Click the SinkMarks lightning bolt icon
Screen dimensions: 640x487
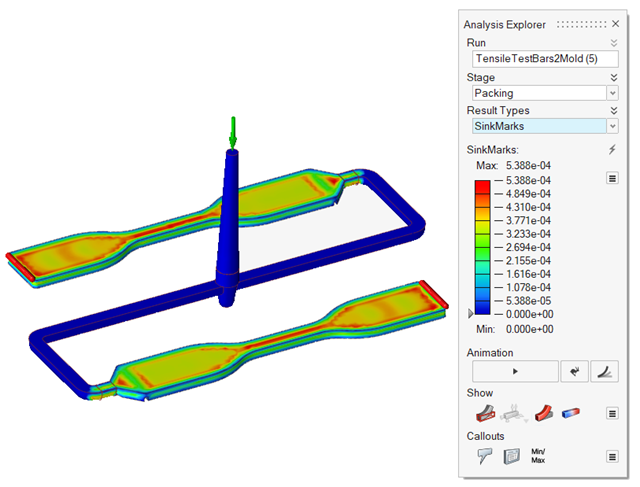(x=613, y=149)
